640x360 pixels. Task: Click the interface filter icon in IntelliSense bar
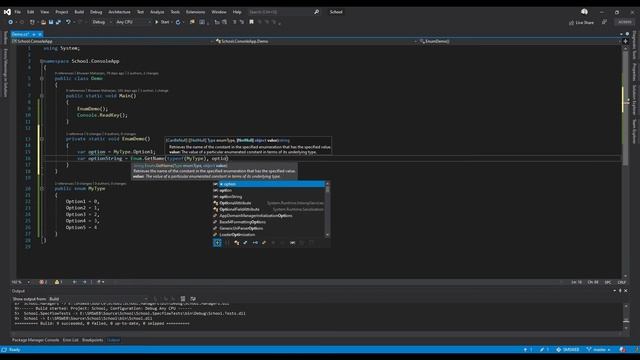[255, 242]
